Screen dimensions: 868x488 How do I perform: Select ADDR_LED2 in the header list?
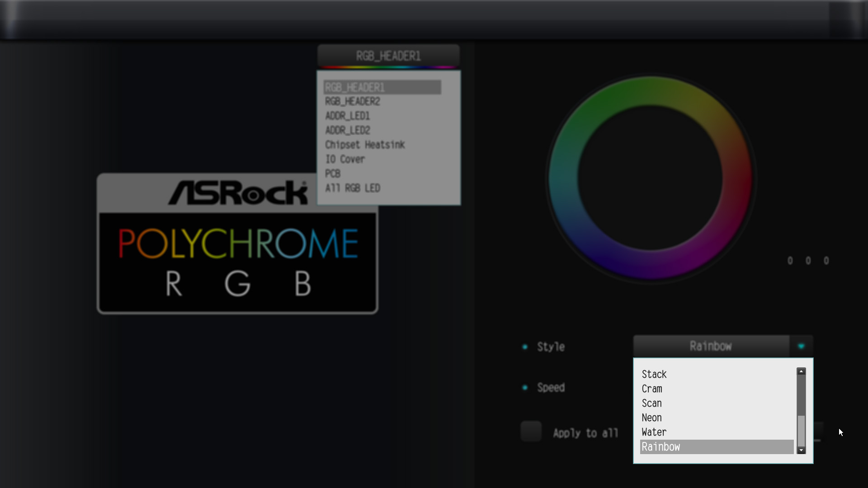pyautogui.click(x=347, y=130)
